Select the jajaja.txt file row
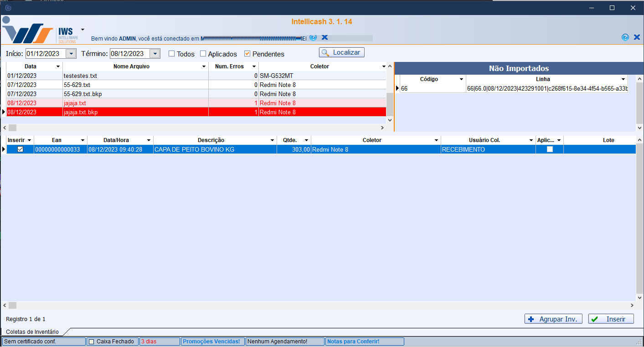 (x=75, y=103)
